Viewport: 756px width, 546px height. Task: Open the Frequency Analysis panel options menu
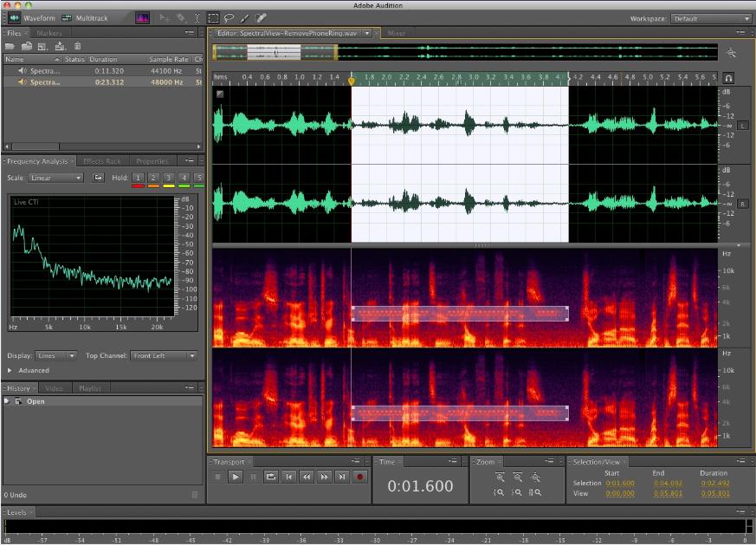point(190,160)
